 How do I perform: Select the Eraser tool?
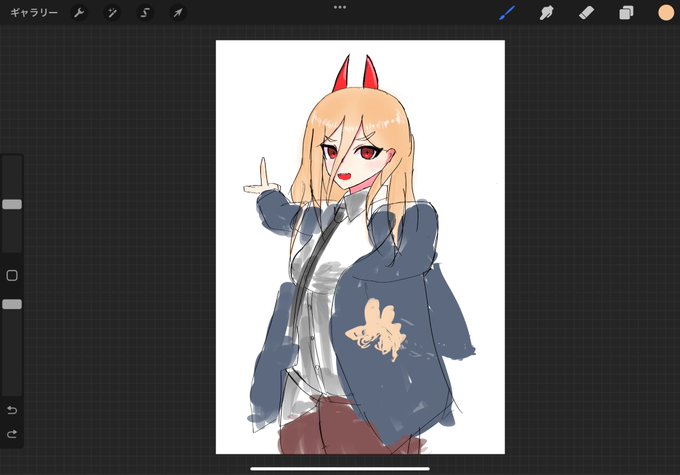586,13
